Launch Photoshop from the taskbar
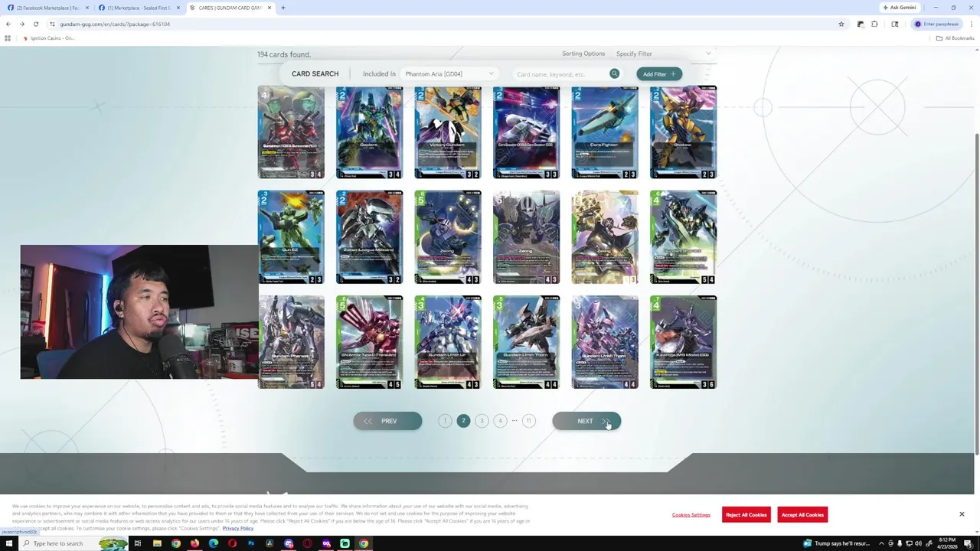 point(251,543)
